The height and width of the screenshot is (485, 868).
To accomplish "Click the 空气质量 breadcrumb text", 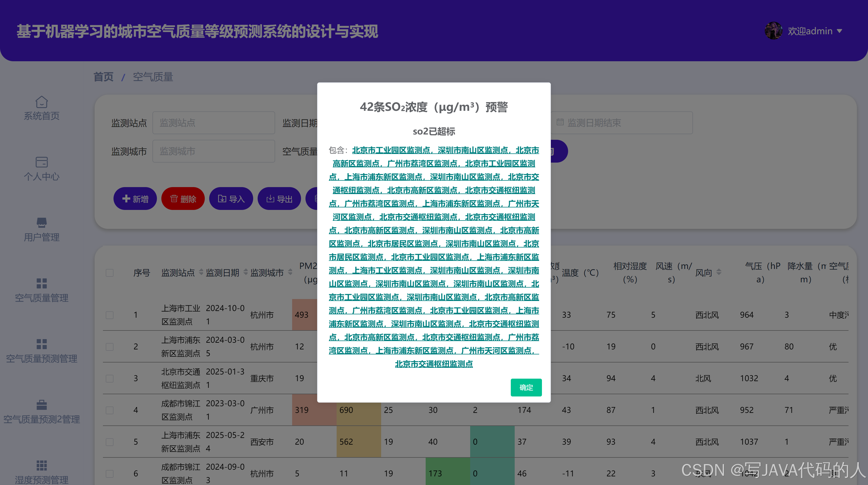I will coord(153,77).
